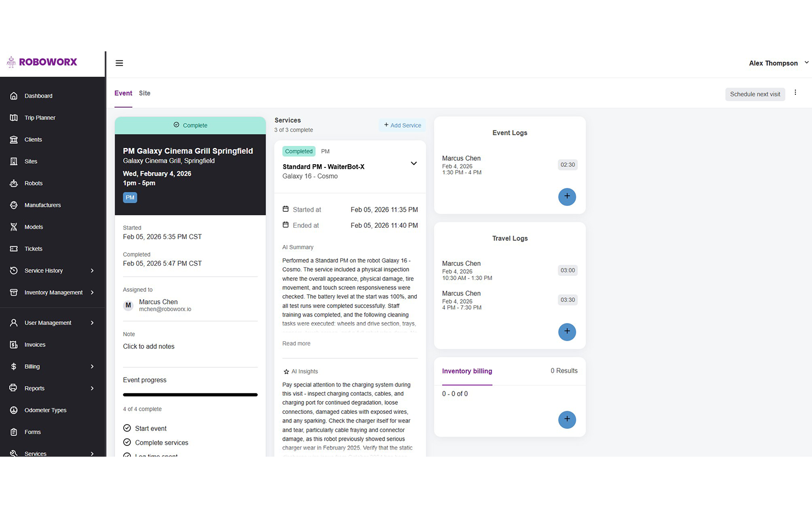The image size is (812, 508).
Task: Open the three-dot more options menu
Action: click(795, 93)
